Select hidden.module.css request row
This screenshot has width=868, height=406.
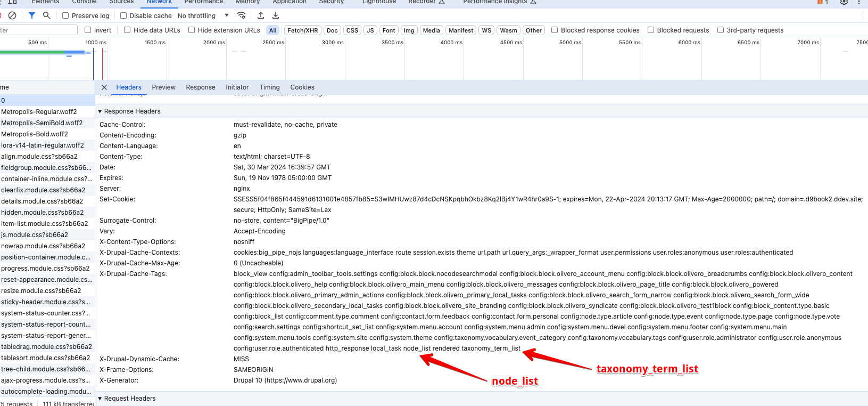(x=47, y=213)
